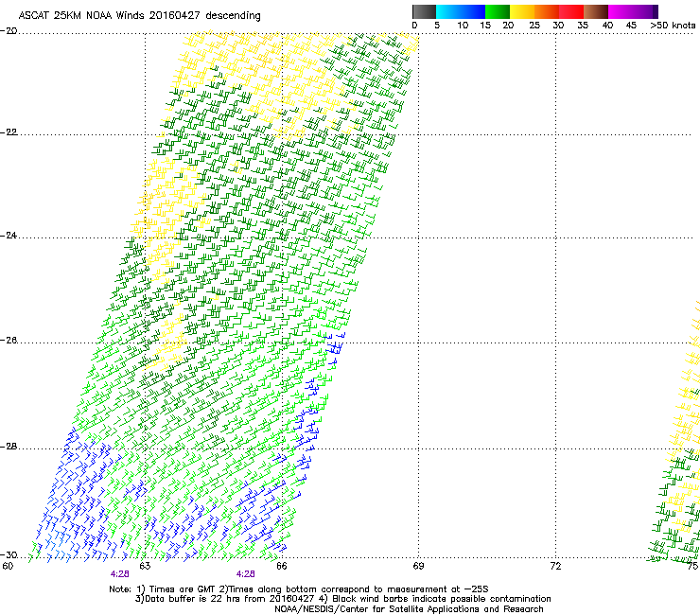This screenshot has width=700, height=615.
Task: Click the longitude label "66"
Action: (x=282, y=567)
